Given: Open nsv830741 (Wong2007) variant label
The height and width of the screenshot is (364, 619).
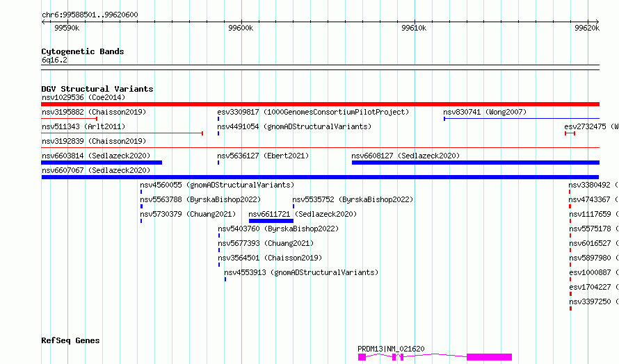Looking at the screenshot, I should pos(485,112).
